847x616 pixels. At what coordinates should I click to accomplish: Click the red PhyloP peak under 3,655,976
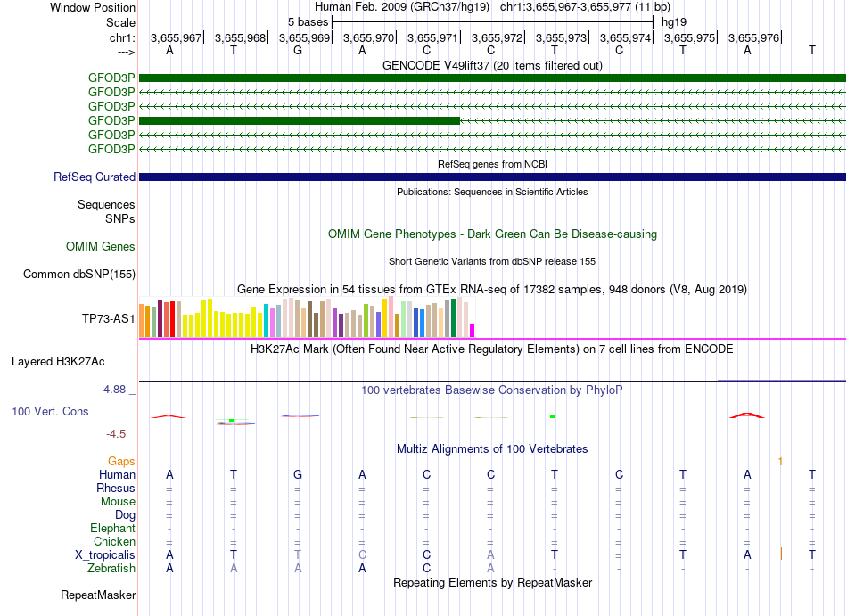[x=747, y=415]
